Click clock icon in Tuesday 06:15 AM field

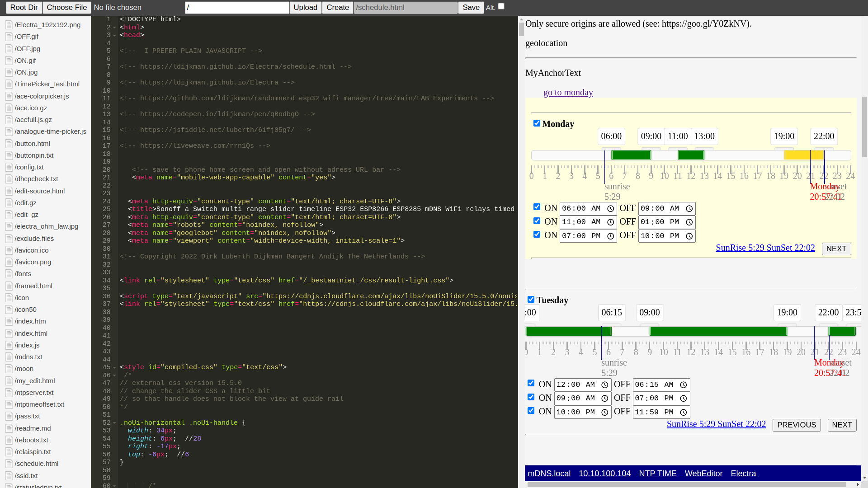[x=684, y=385]
